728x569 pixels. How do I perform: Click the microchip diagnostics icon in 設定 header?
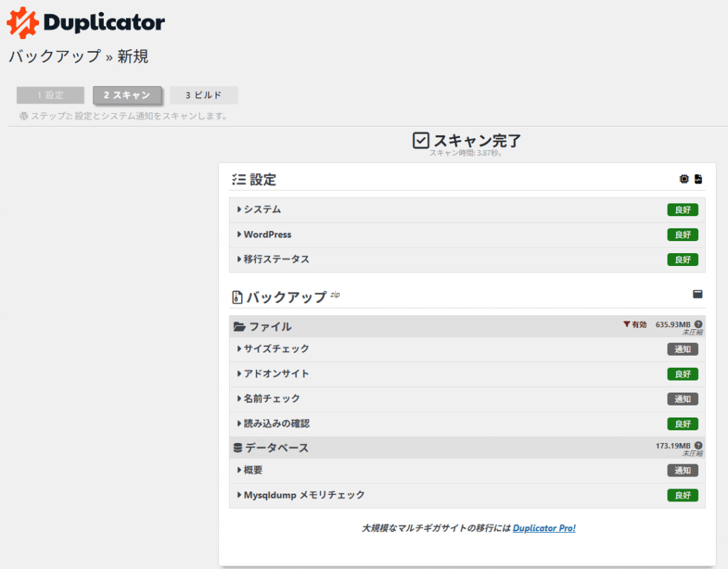pyautogui.click(x=684, y=179)
